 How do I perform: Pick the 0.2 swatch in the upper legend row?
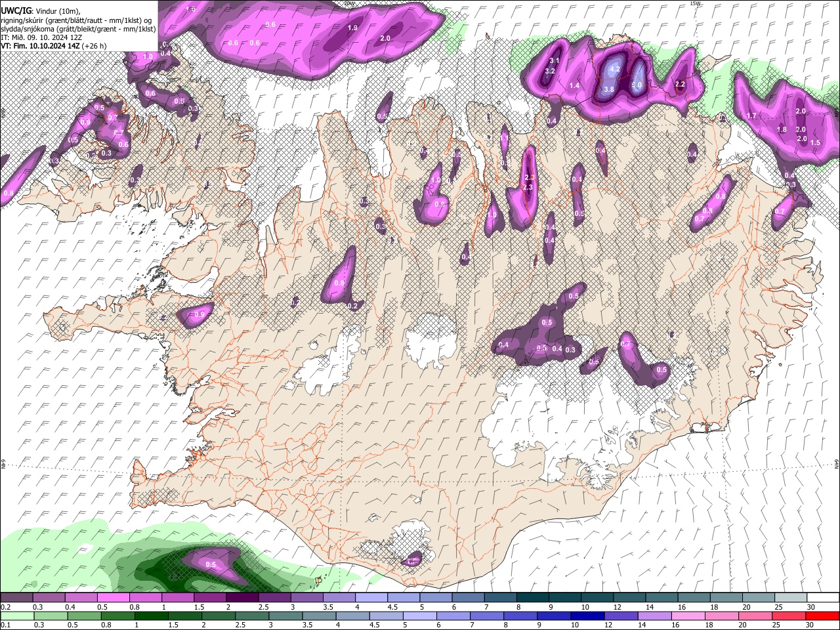(16, 598)
